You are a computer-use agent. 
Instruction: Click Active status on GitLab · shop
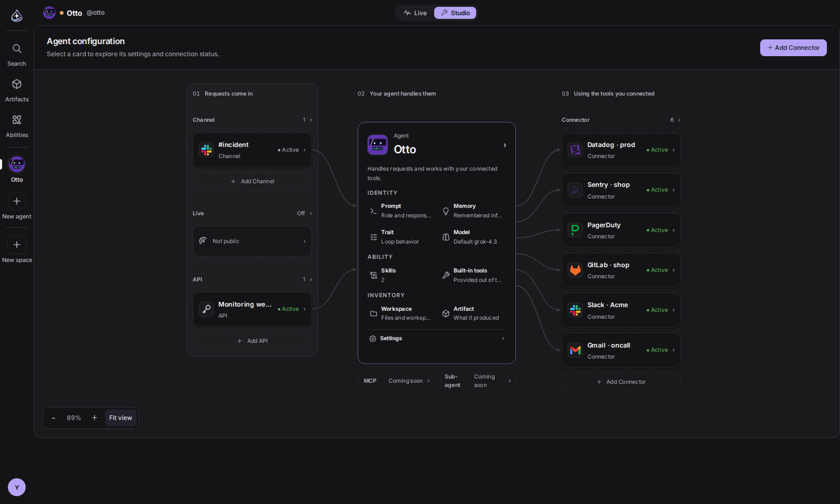click(x=657, y=270)
